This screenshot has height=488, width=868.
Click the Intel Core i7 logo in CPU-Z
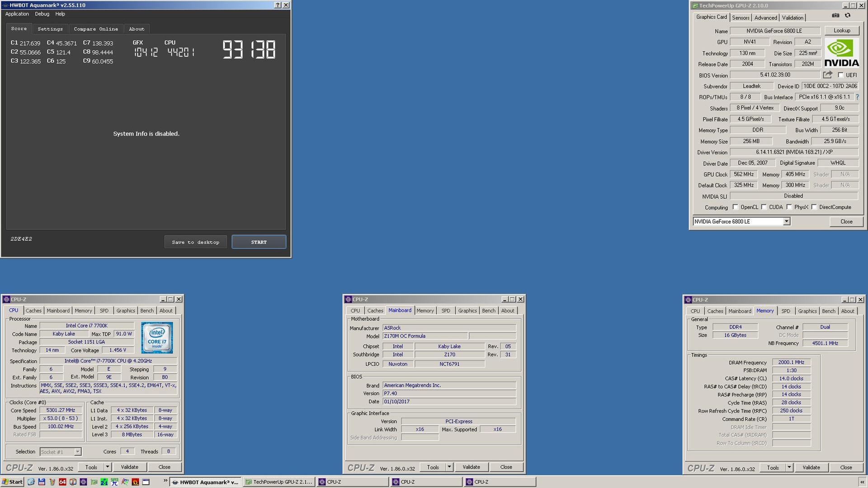[x=157, y=338]
